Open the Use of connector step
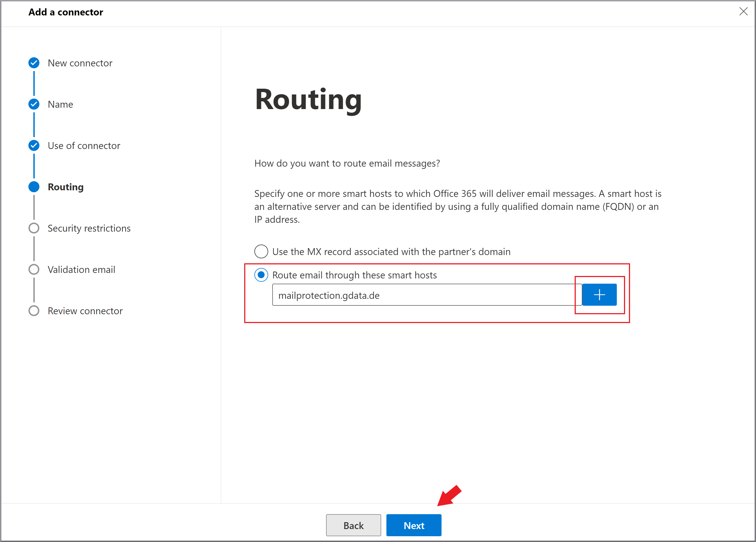Image resolution: width=756 pixels, height=542 pixels. pos(84,146)
